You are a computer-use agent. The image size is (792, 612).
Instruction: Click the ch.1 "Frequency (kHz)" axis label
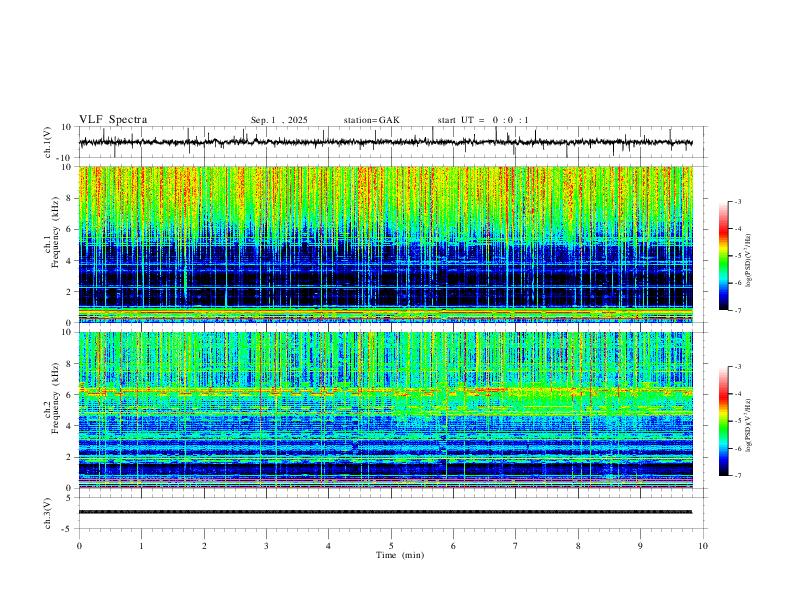[56, 232]
